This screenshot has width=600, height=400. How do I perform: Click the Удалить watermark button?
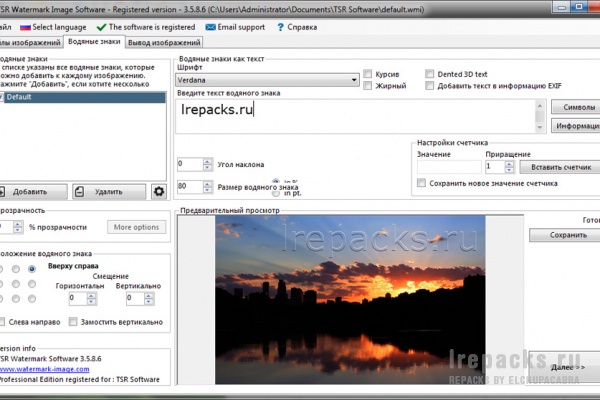[109, 191]
